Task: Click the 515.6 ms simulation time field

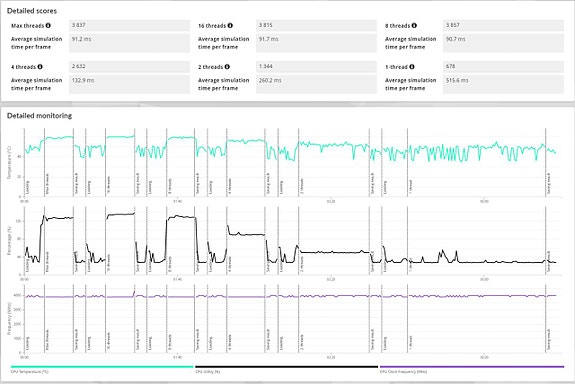Action: tap(503, 84)
